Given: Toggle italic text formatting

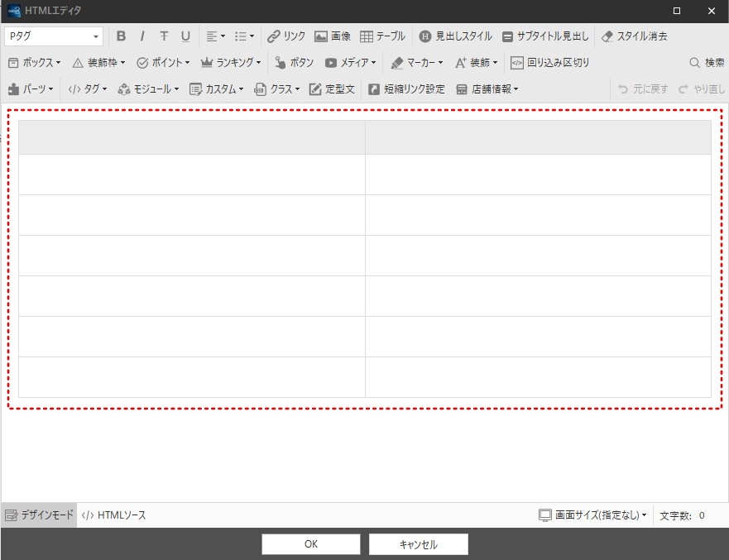Looking at the screenshot, I should (x=142, y=36).
